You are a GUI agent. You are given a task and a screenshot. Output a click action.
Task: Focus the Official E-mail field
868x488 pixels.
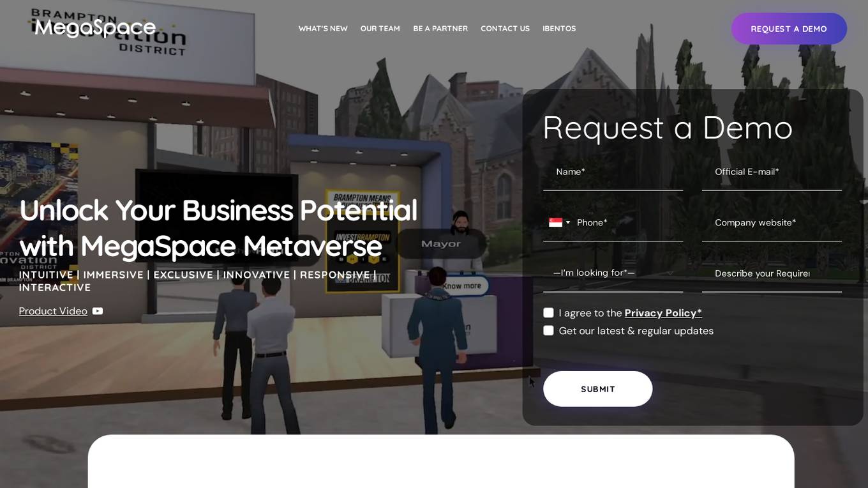click(772, 172)
